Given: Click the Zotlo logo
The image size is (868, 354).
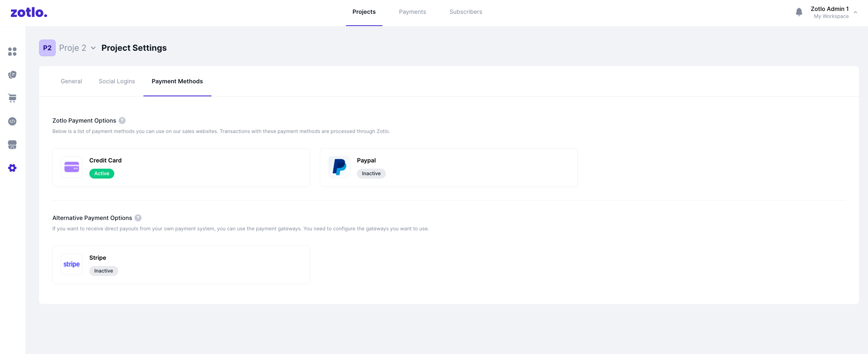Looking at the screenshot, I should click(x=29, y=12).
